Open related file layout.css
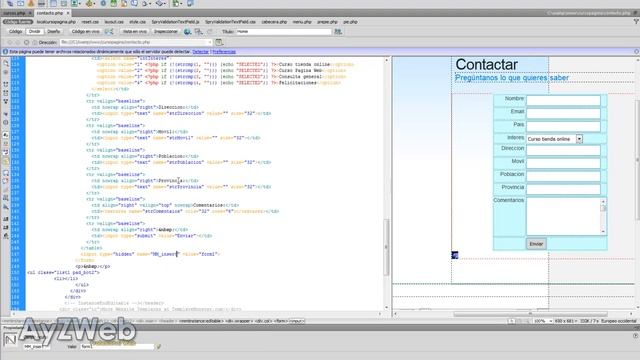 [x=114, y=22]
